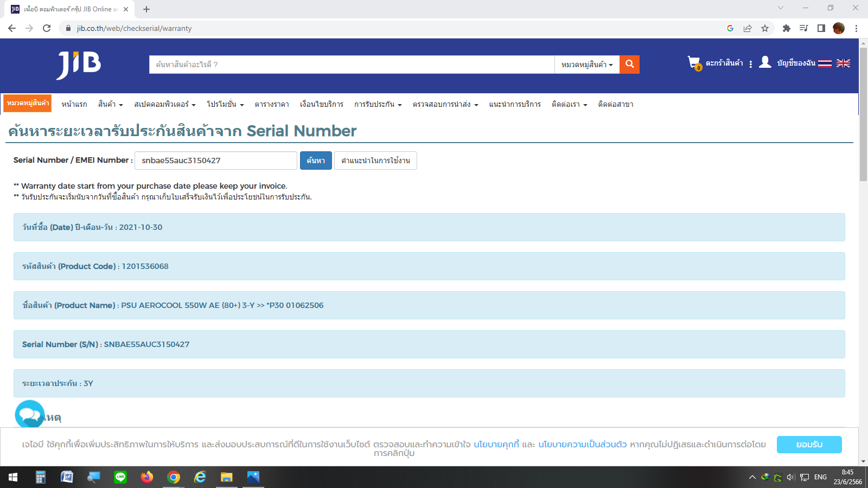The height and width of the screenshot is (488, 868).
Task: Click the orange หมวดหมู่สินค้า tab
Action: click(x=28, y=103)
